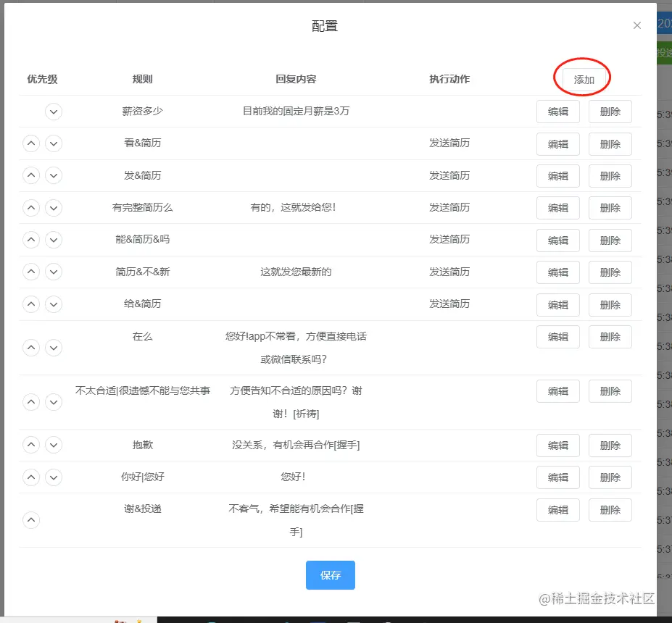Viewport: 672px width, 623px height.
Task: Delete the 看&简历 rule
Action: point(610,144)
